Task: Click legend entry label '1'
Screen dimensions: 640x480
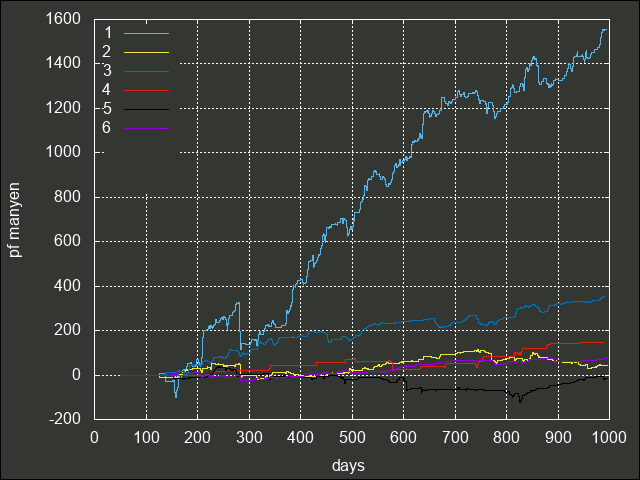Action: click(108, 33)
